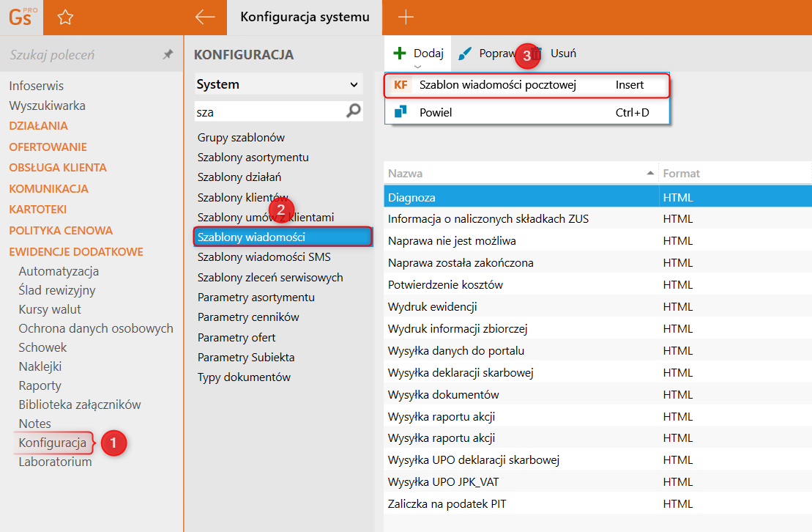812x532 pixels.
Task: Click the Usuń button
Action: (562, 53)
